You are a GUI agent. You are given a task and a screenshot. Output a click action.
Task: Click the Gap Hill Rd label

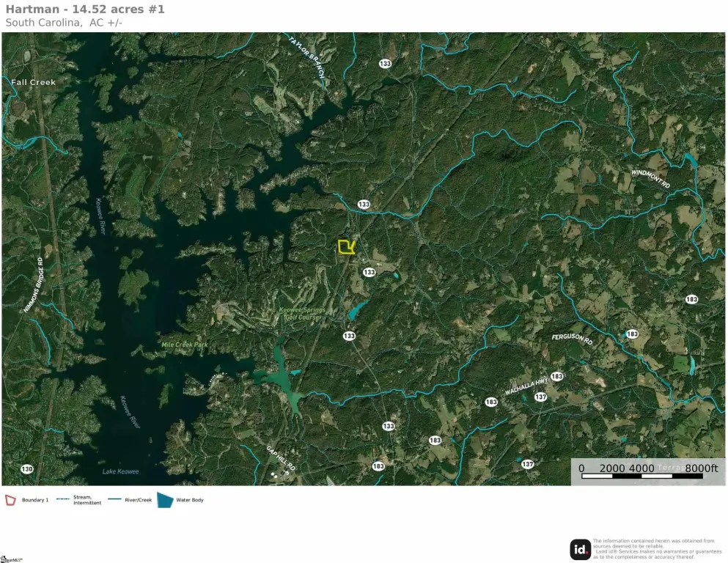pos(280,458)
